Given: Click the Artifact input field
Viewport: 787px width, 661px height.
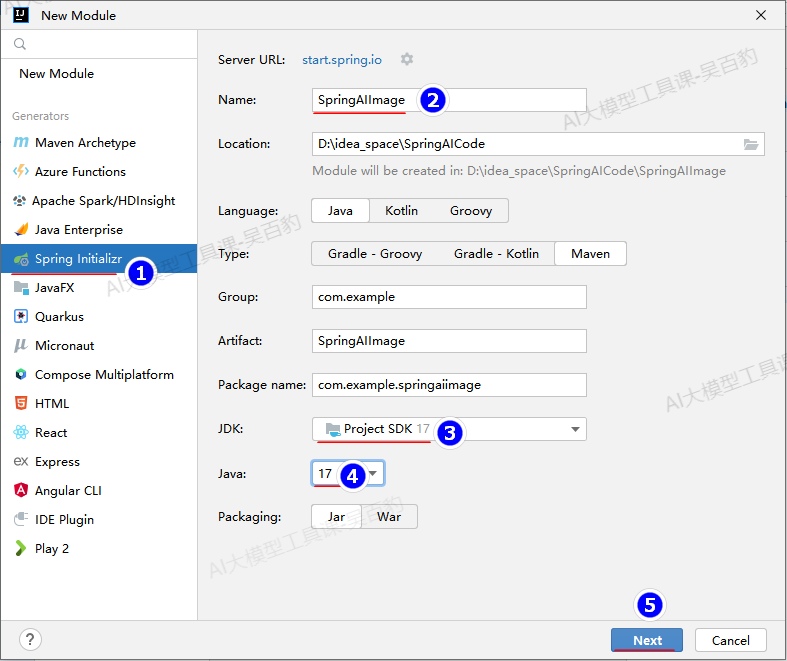Looking at the screenshot, I should (449, 341).
